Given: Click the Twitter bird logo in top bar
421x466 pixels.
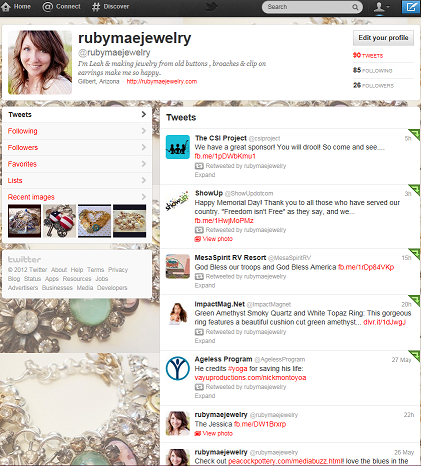Looking at the screenshot, I should tap(211, 7).
